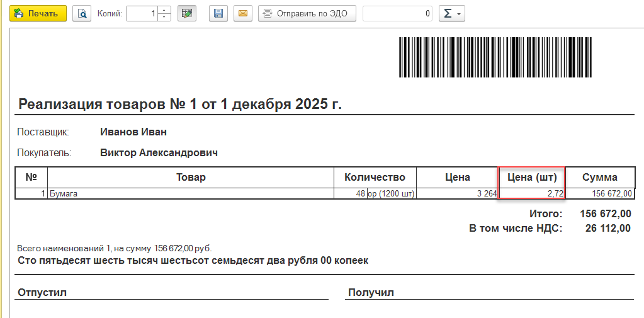Increase number of copies with up arrow
The width and height of the screenshot is (644, 318).
pos(164,10)
